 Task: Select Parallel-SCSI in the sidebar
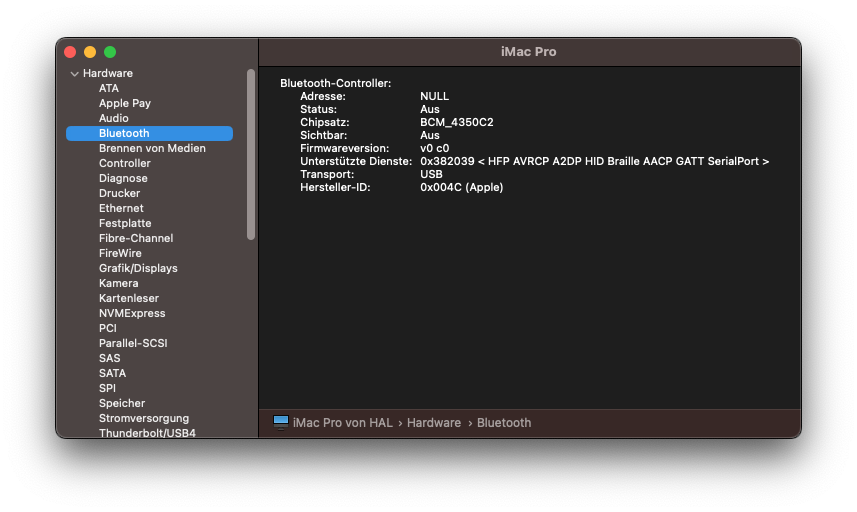133,343
